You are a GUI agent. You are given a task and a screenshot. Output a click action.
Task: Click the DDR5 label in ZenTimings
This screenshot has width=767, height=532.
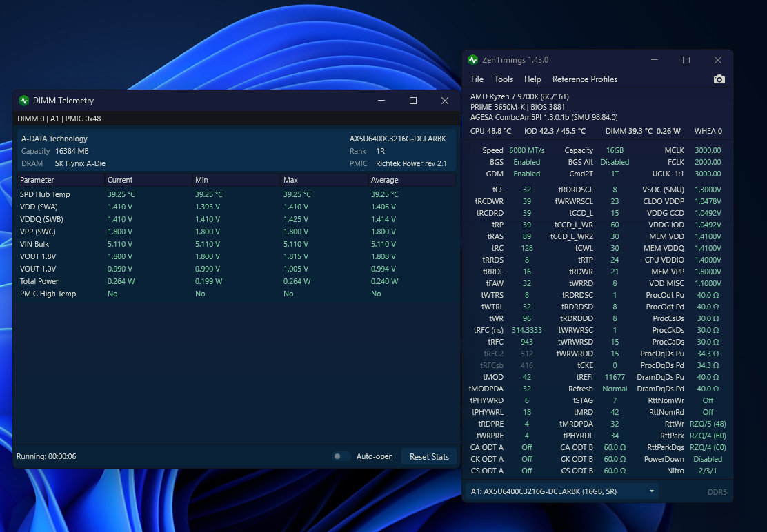[x=717, y=492]
